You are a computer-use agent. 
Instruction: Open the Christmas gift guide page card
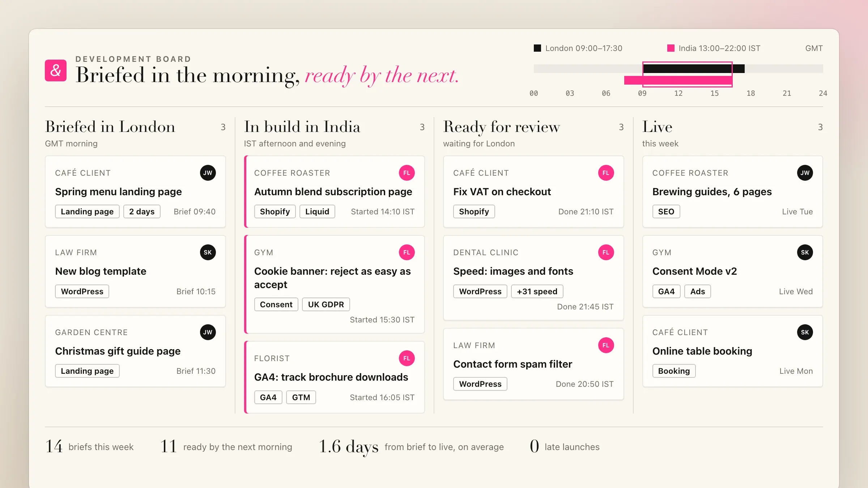[x=135, y=351]
